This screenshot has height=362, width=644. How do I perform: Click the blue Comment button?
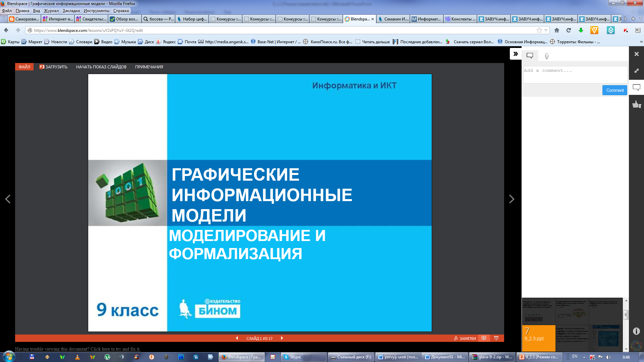click(x=614, y=90)
